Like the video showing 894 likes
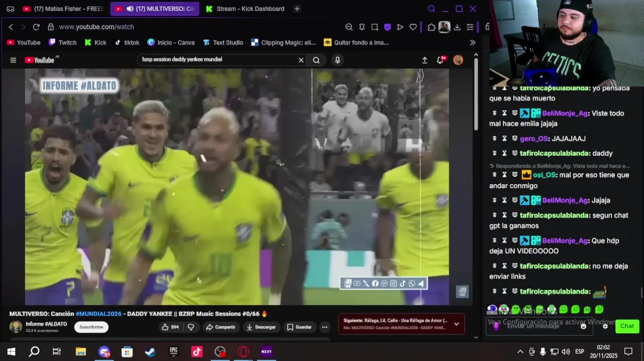This screenshot has width=644, height=361. [x=170, y=327]
